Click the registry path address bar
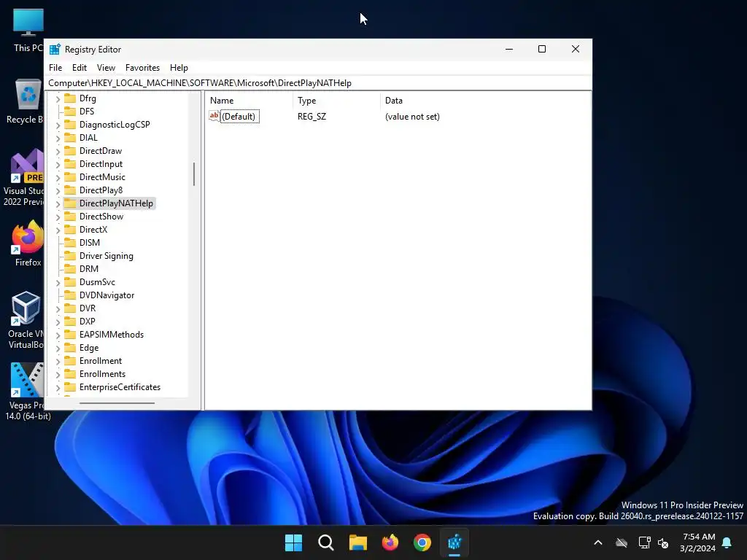747x560 pixels. (318, 83)
